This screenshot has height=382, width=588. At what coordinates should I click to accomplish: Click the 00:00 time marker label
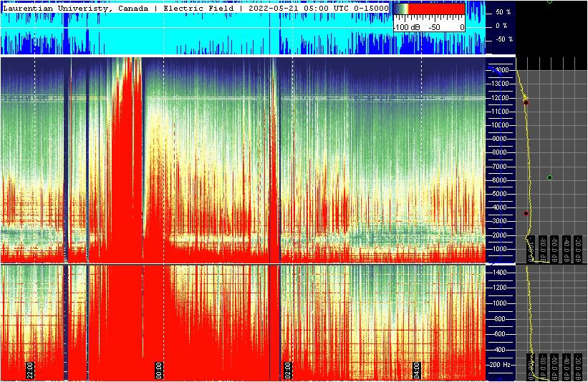point(159,369)
